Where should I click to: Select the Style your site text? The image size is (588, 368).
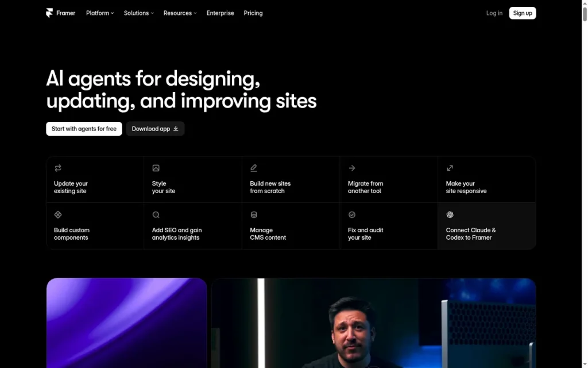(164, 187)
